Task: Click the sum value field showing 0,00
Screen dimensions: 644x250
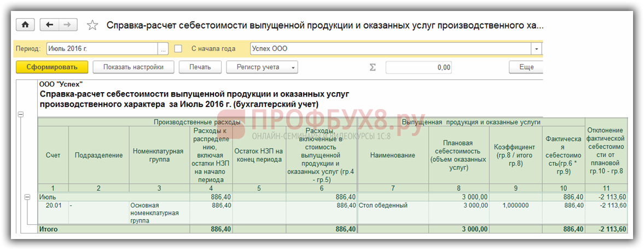Action: (420, 67)
